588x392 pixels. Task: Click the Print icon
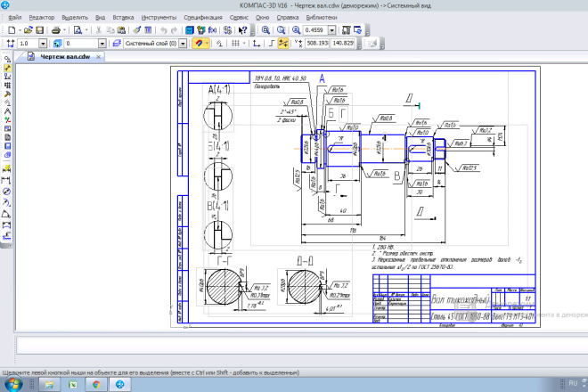(56, 30)
